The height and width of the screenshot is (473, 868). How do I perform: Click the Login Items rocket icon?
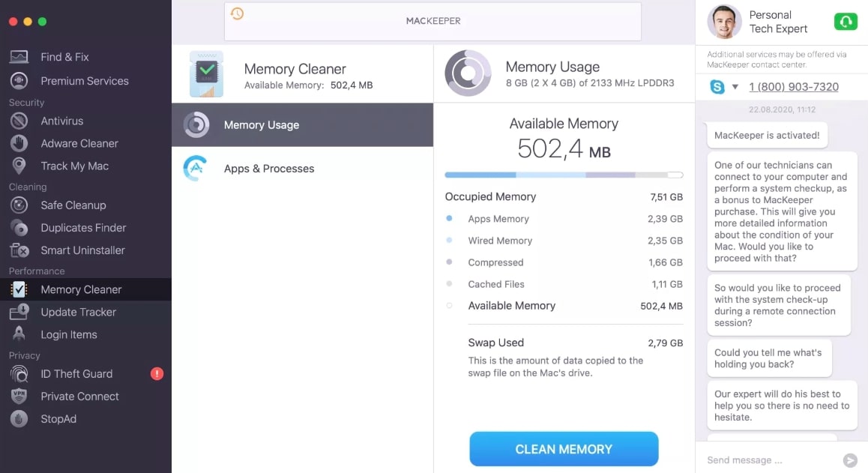pyautogui.click(x=19, y=334)
